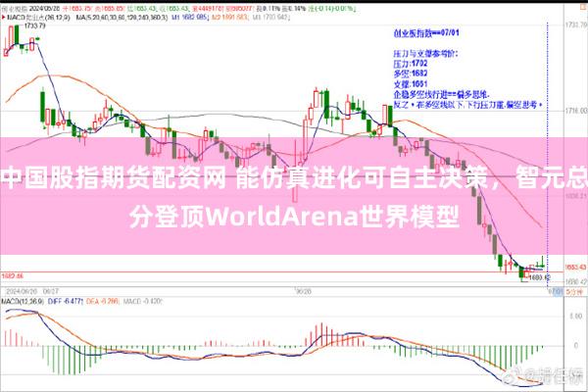Click the gray MACD -0.420 value
Image resolution: width=588 pixels, height=392 pixels.
(143, 301)
